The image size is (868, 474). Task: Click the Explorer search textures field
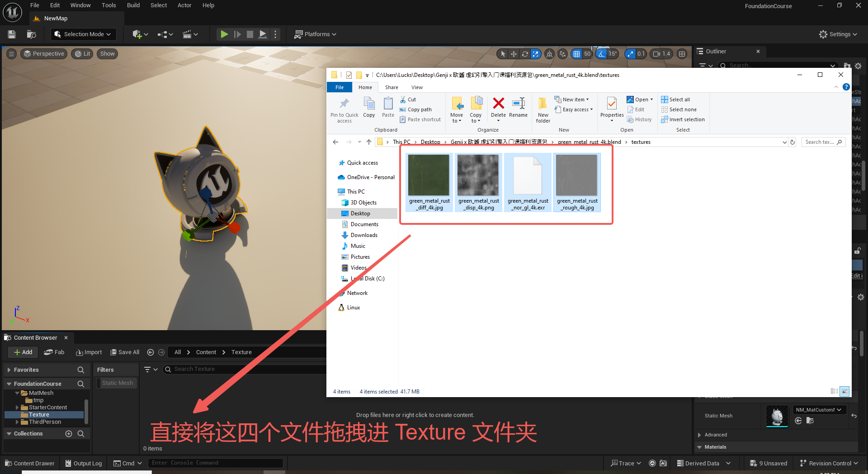(823, 142)
